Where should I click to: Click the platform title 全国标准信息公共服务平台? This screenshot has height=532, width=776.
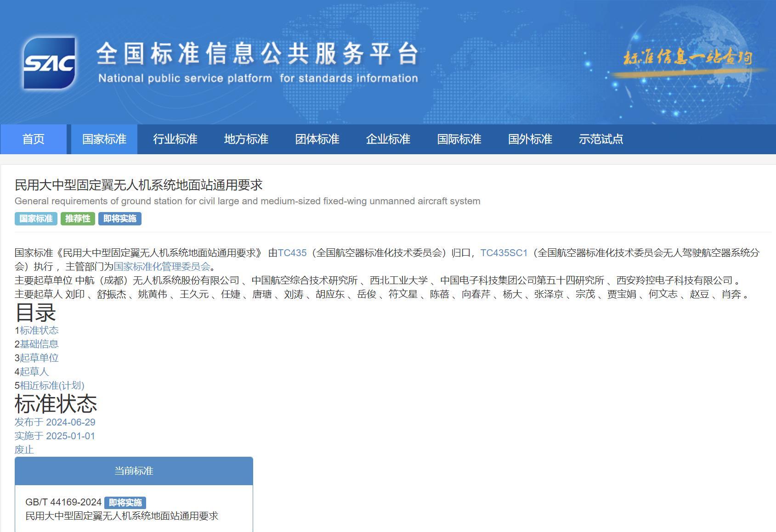258,54
